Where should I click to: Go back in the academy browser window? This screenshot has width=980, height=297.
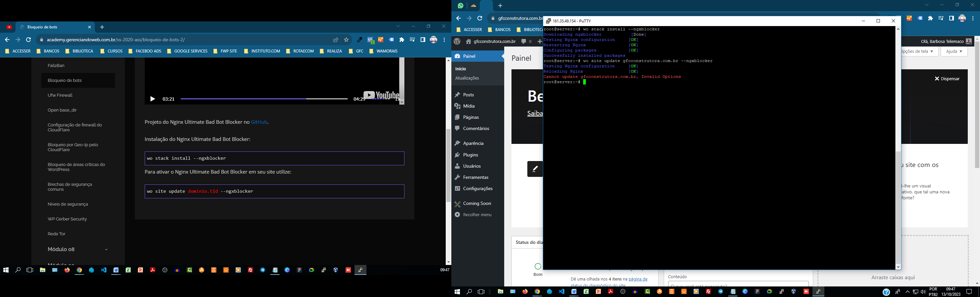tap(7, 40)
